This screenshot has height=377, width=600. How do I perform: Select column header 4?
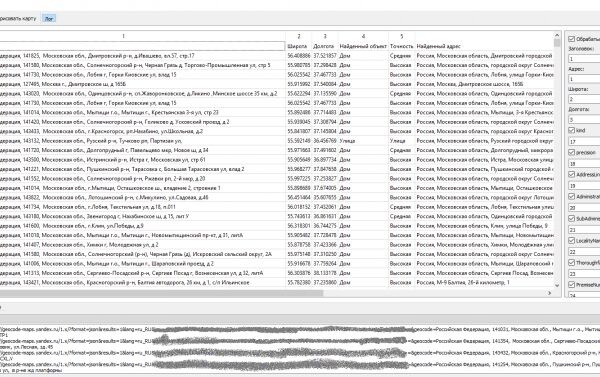pyautogui.click(x=363, y=36)
